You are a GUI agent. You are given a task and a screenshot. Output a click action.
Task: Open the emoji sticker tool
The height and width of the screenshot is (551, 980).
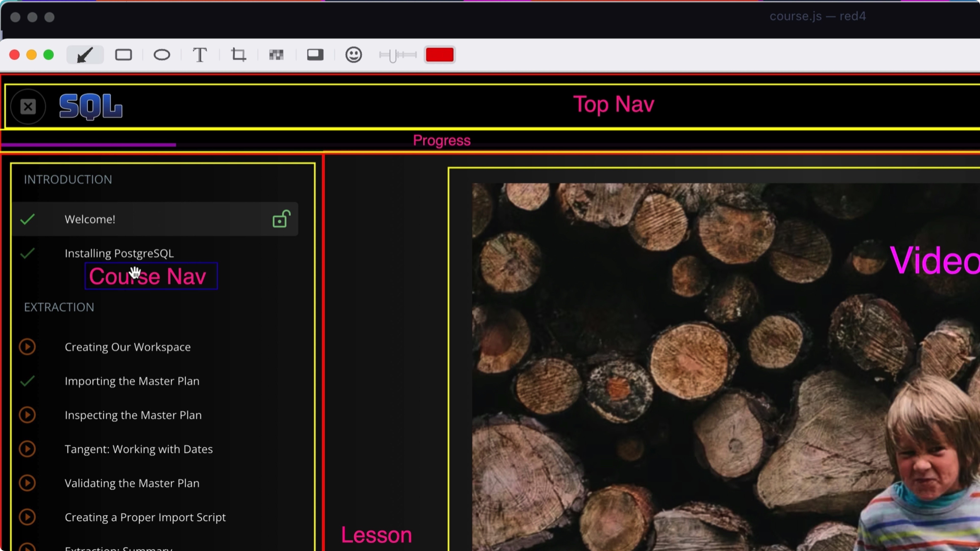[x=353, y=55]
